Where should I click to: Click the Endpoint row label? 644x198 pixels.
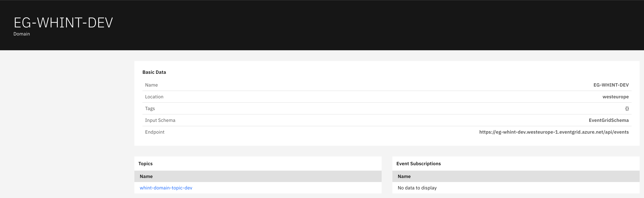point(155,132)
